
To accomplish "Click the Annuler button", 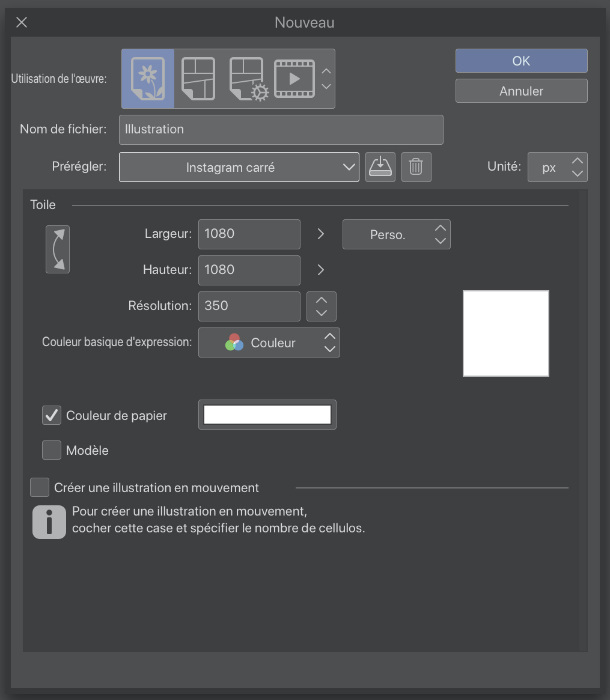I will point(521,91).
